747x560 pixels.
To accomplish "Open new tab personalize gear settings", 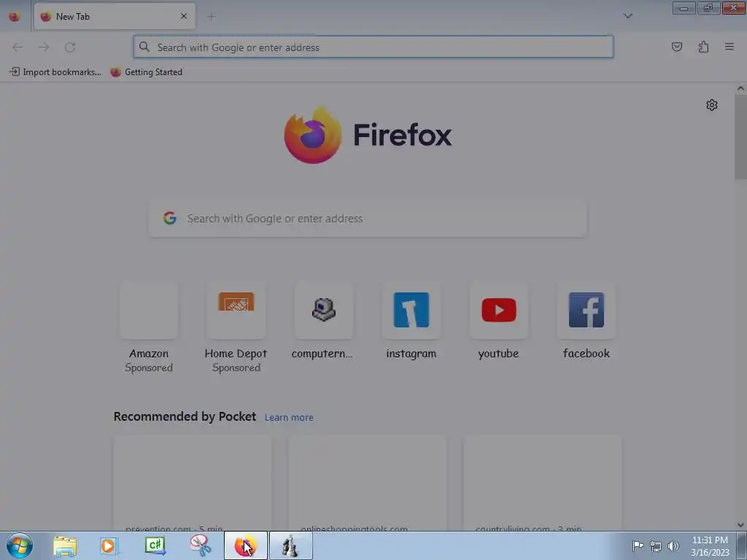I will (712, 105).
